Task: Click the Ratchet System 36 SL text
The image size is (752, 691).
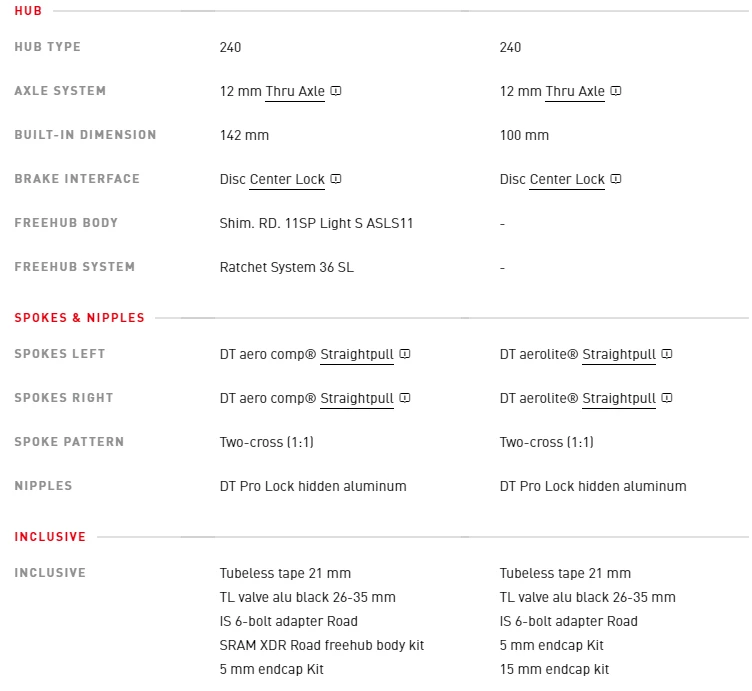Action: (286, 267)
